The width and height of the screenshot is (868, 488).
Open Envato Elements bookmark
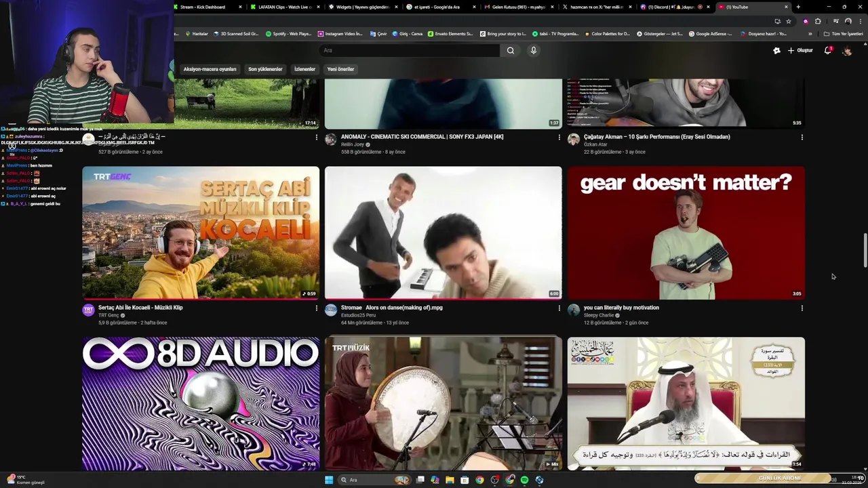point(450,33)
